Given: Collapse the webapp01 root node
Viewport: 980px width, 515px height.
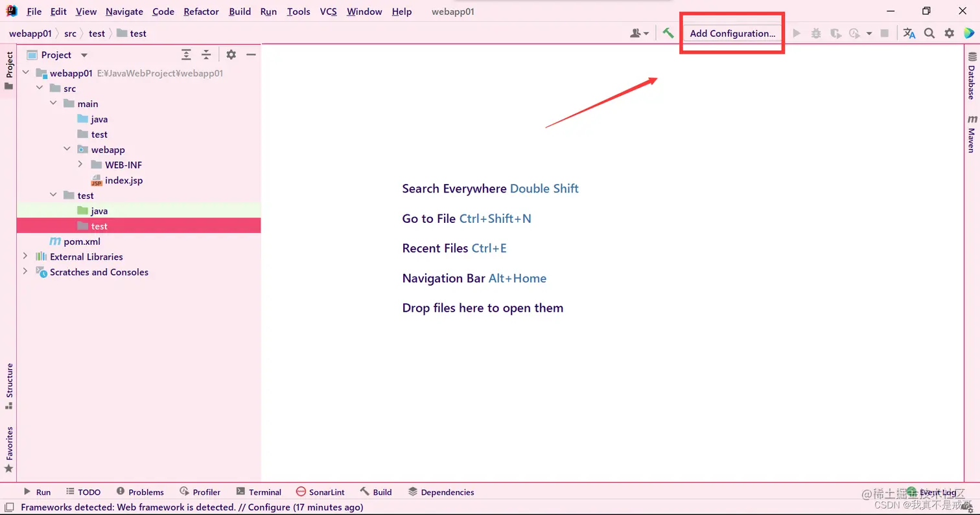Looking at the screenshot, I should (25, 73).
